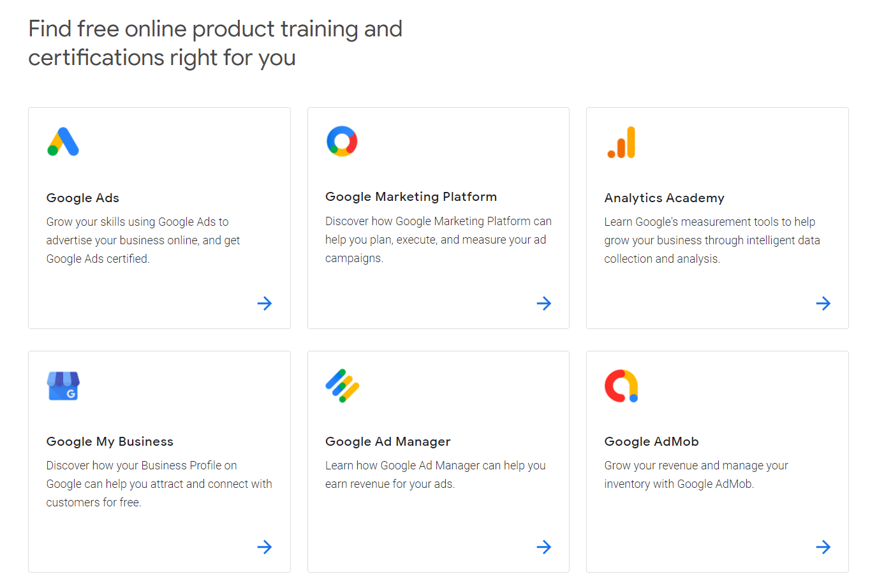
Task: Click the arrow in Google Ad Manager card
Action: pos(544,547)
